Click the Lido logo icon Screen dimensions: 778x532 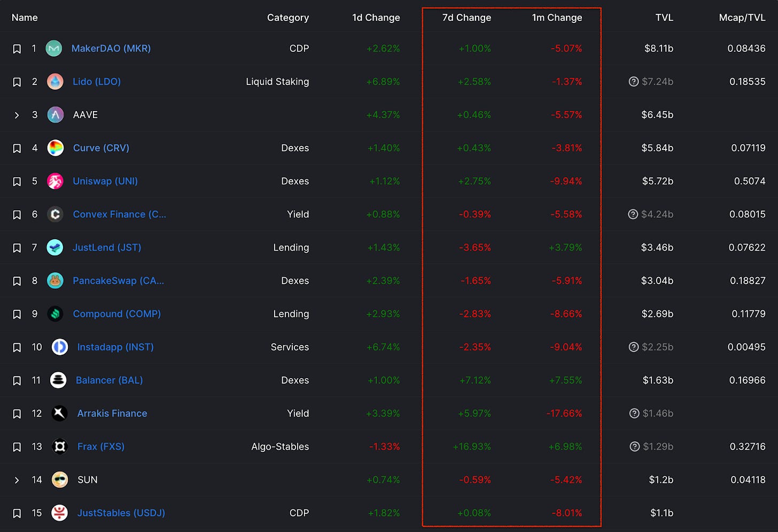55,82
